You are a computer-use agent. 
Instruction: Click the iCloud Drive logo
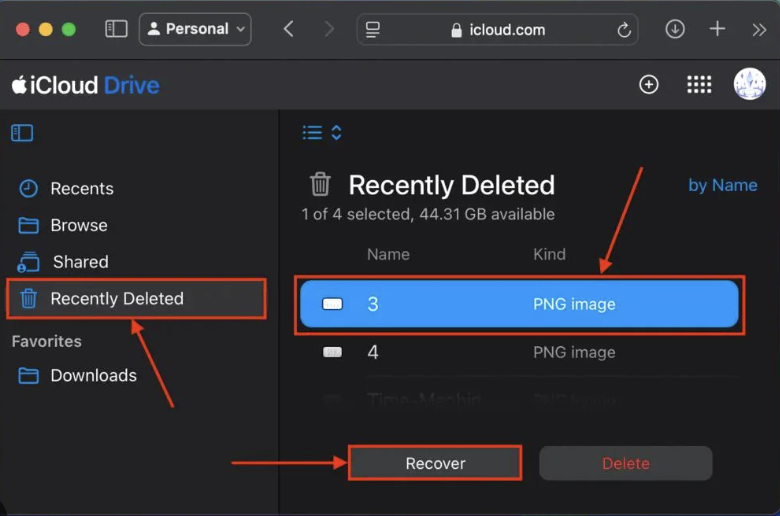pyautogui.click(x=86, y=85)
